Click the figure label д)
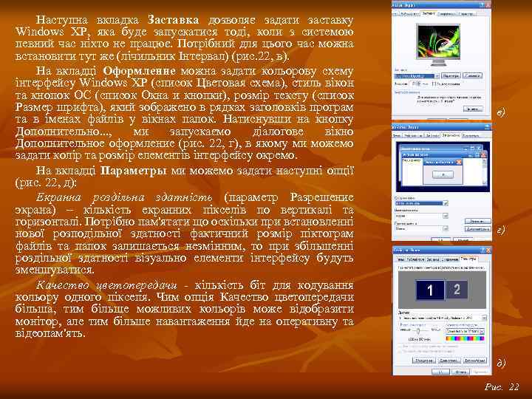The height and width of the screenshot is (399, 532). (x=502, y=362)
